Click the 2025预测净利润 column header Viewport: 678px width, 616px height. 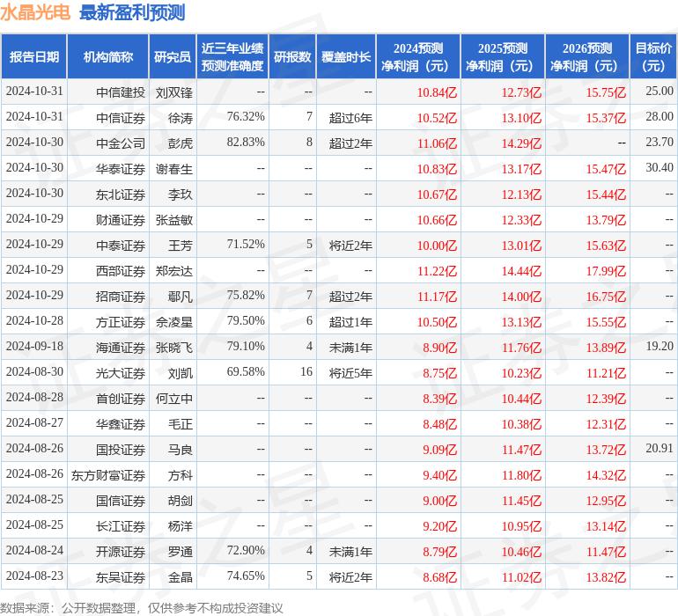coord(503,56)
